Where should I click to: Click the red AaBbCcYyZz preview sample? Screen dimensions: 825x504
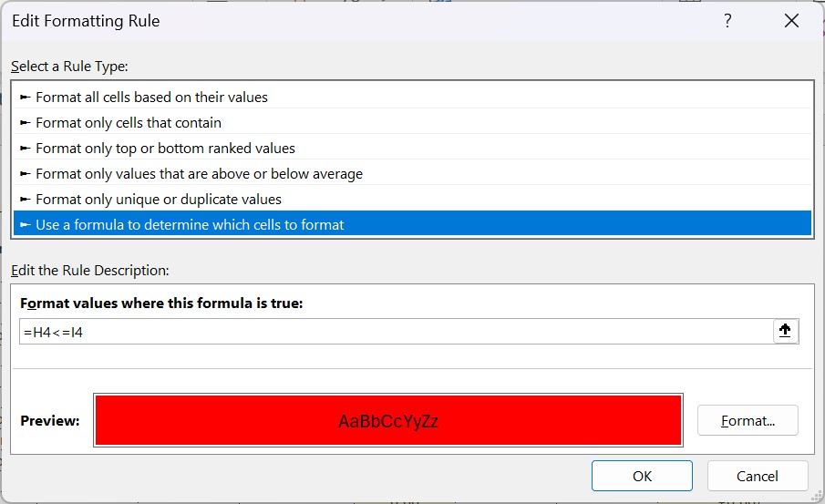[x=388, y=421]
